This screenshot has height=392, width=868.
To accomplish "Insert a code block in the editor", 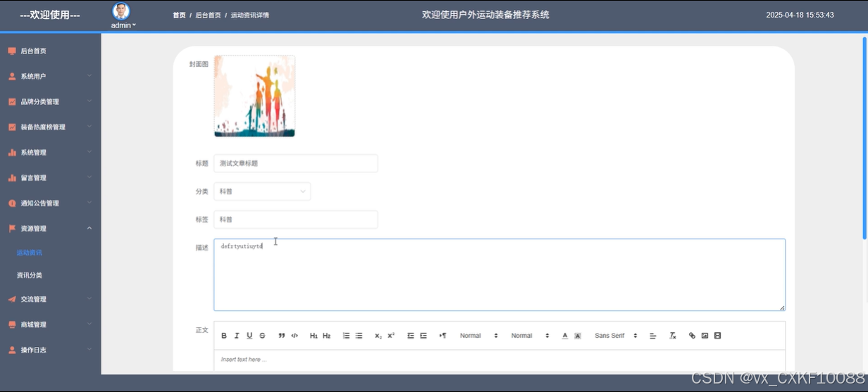I will coord(294,336).
